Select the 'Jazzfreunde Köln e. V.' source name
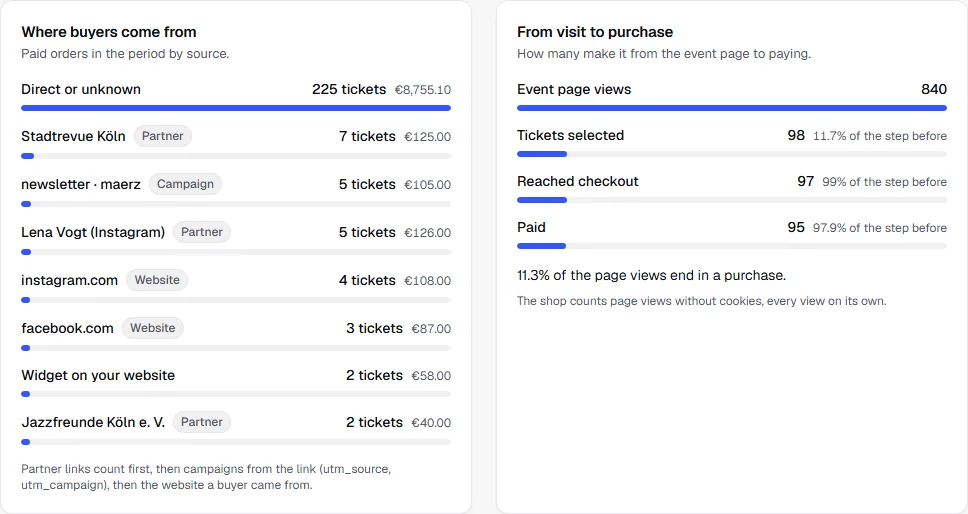The image size is (968, 514). click(x=93, y=423)
